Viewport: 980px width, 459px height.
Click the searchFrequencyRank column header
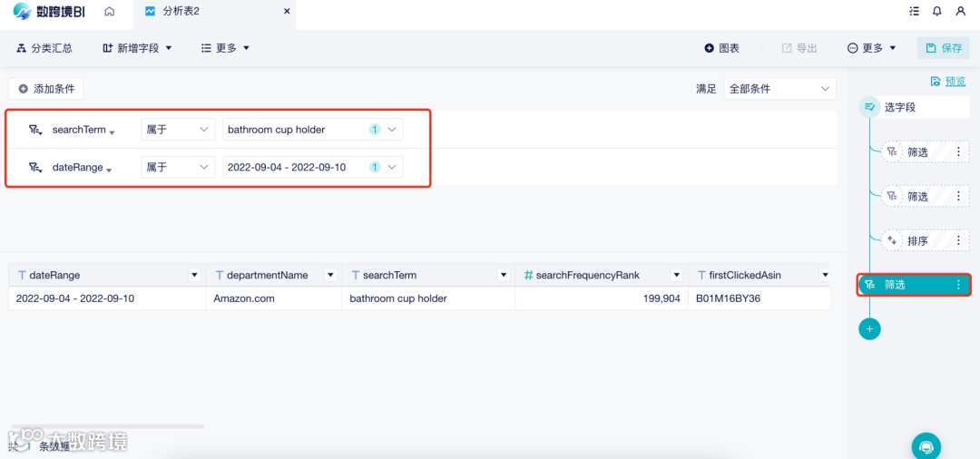click(602, 275)
